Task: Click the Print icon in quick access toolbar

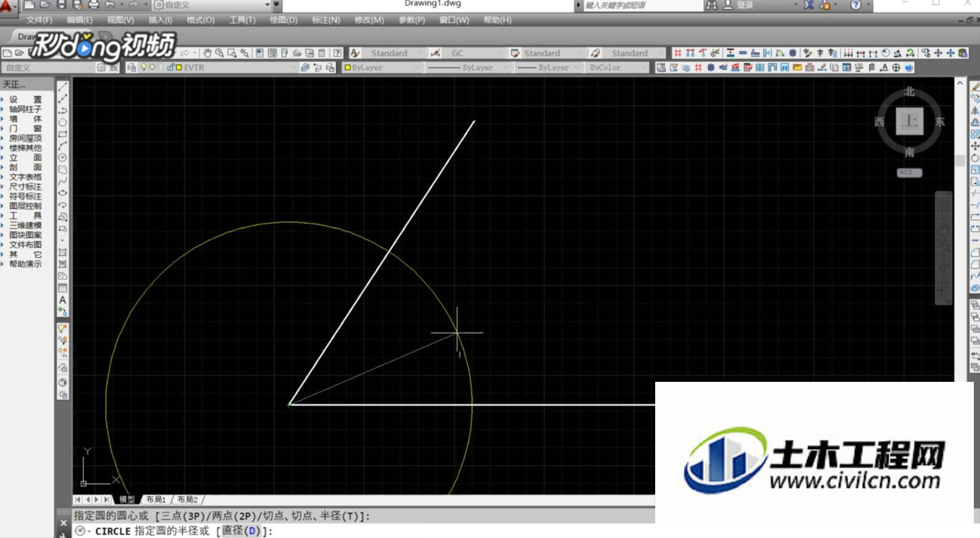Action: click(94, 5)
